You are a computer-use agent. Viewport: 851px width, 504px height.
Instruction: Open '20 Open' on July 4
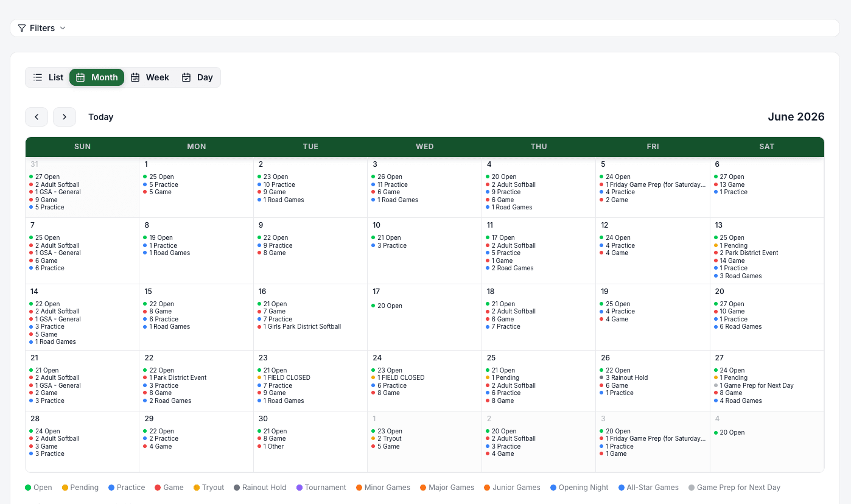(729, 433)
